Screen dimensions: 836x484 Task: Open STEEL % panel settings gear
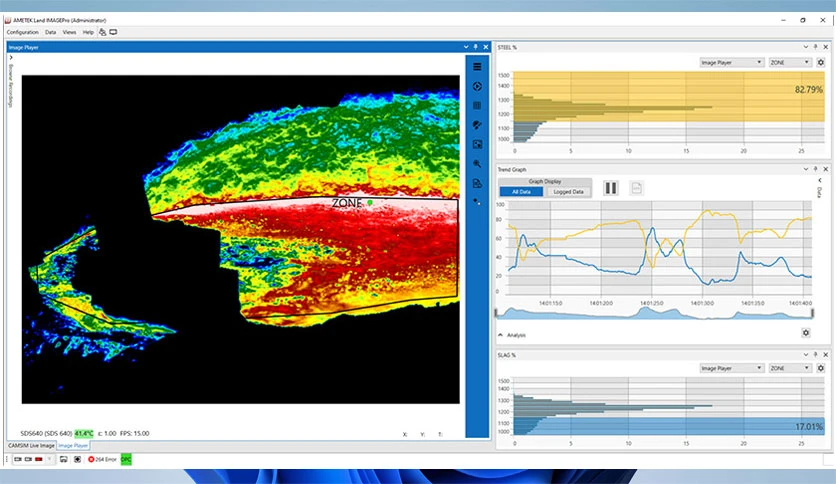coord(821,62)
